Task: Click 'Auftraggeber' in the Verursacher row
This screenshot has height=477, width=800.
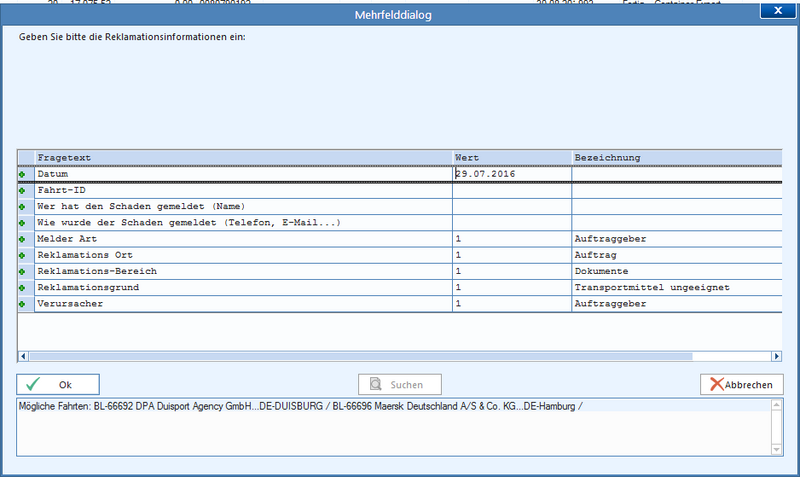Action: tap(610, 304)
